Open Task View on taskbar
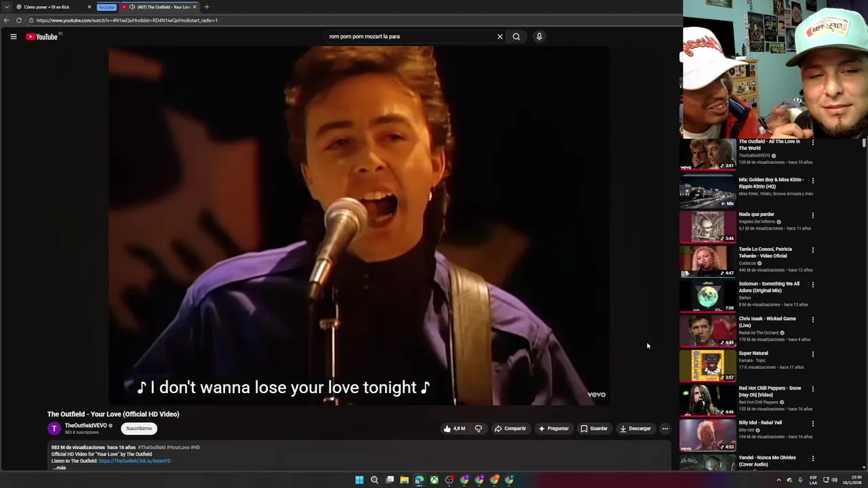 tap(389, 480)
